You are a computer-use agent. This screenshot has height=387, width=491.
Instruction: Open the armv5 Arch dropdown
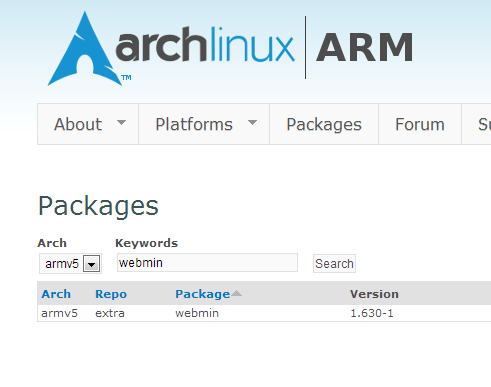[x=70, y=264]
